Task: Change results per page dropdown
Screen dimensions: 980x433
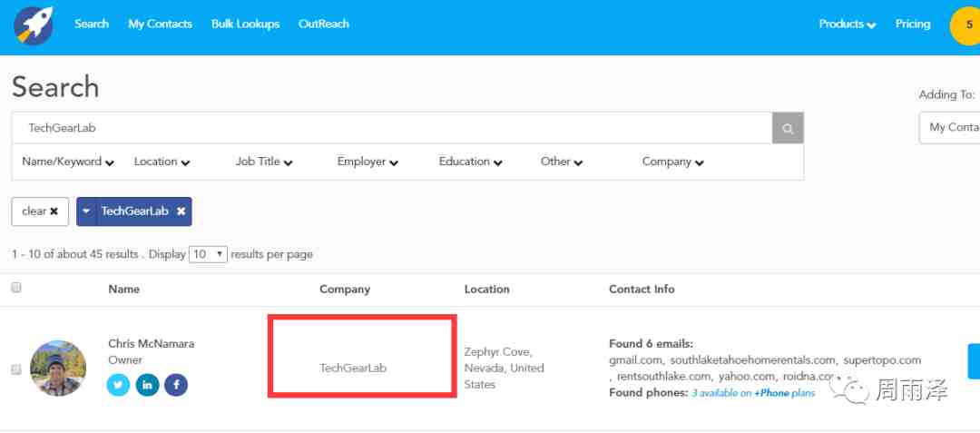Action: tap(208, 254)
